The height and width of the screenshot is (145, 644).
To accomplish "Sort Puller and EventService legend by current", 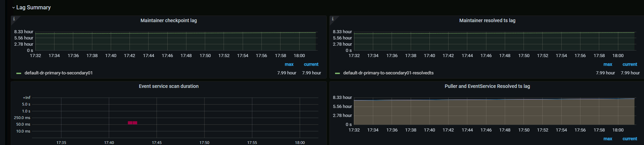I will [x=630, y=139].
